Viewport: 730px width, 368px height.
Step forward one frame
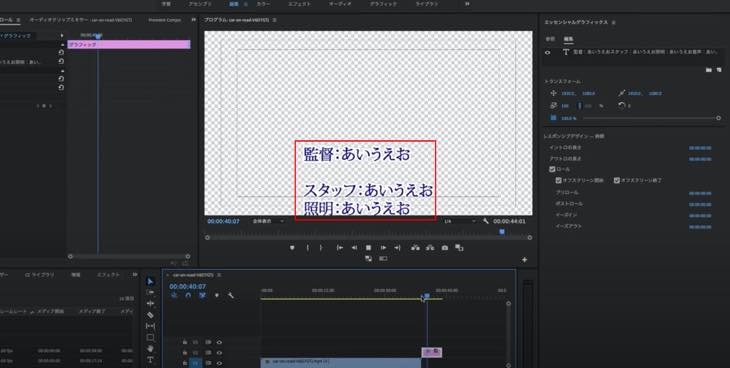(383, 248)
